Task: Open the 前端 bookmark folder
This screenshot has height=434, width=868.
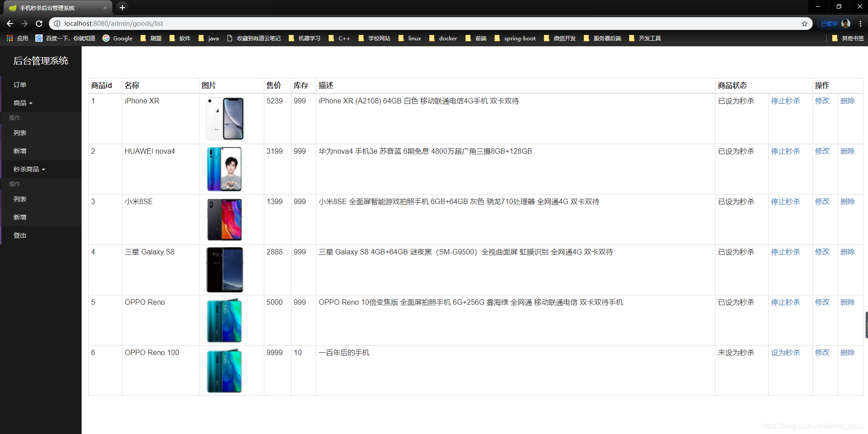Action: [x=476, y=39]
